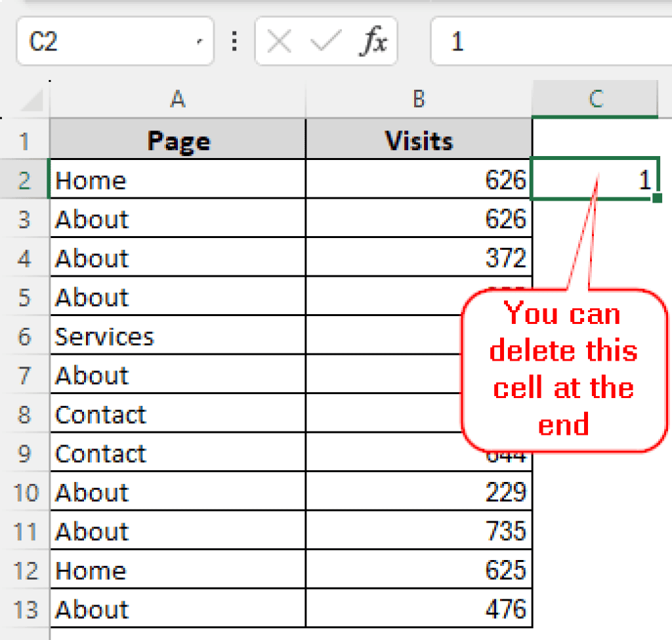The image size is (672, 640).
Task: Select column B header
Action: (x=418, y=100)
